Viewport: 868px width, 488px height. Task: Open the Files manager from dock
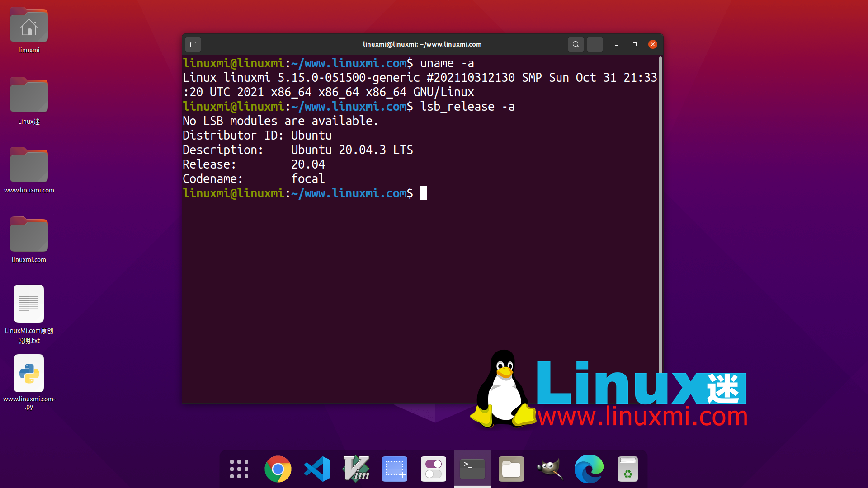(511, 469)
